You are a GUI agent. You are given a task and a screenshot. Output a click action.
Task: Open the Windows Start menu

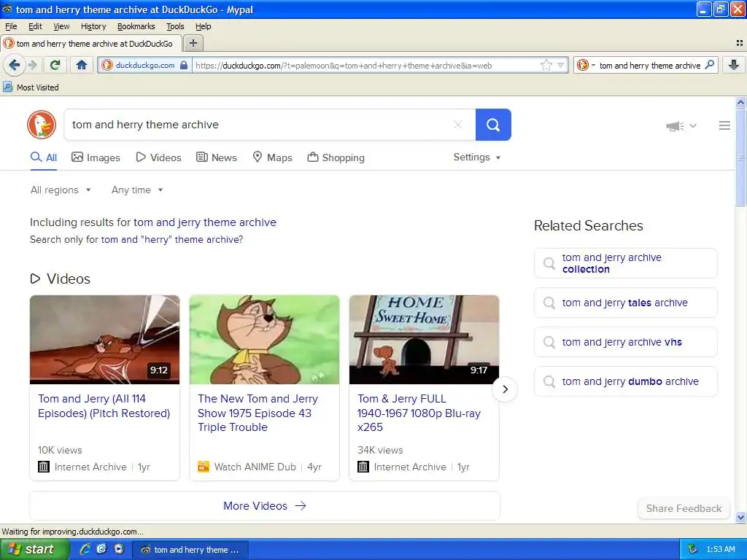click(x=34, y=549)
